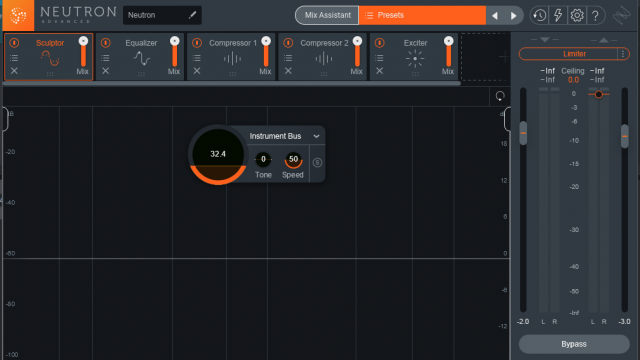Click the Bypass button
Viewport: 640px width, 360px height.
pyautogui.click(x=574, y=344)
